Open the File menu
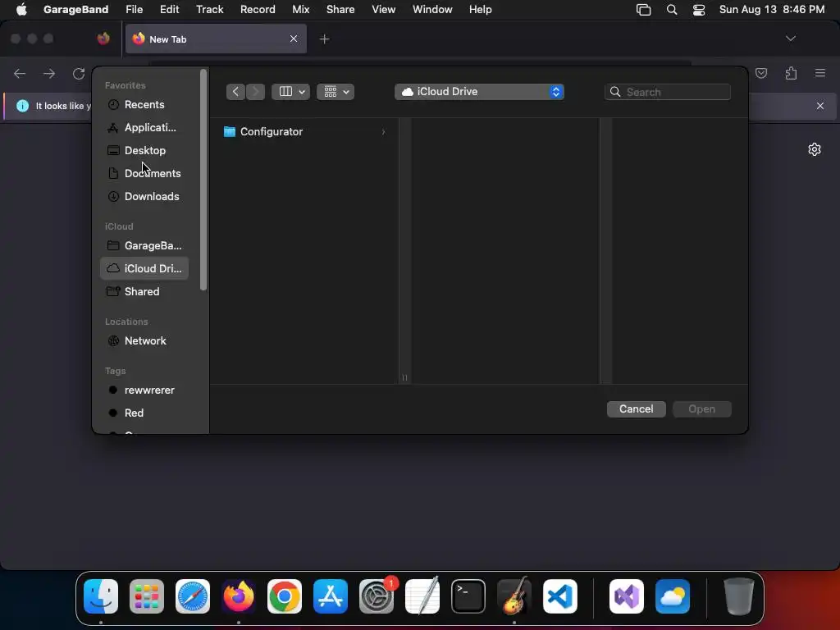Viewport: 840px width, 630px height. click(x=134, y=10)
